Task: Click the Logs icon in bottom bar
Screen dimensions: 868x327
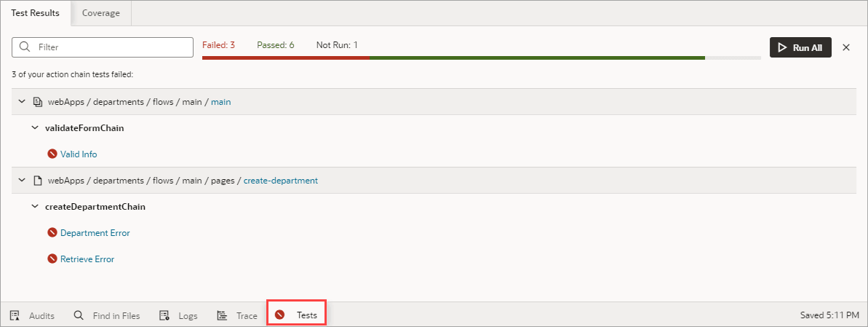Action: click(164, 316)
